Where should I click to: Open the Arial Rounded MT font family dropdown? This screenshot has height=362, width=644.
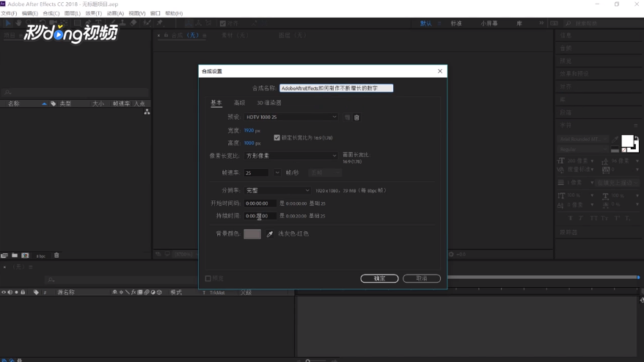[x=583, y=139]
